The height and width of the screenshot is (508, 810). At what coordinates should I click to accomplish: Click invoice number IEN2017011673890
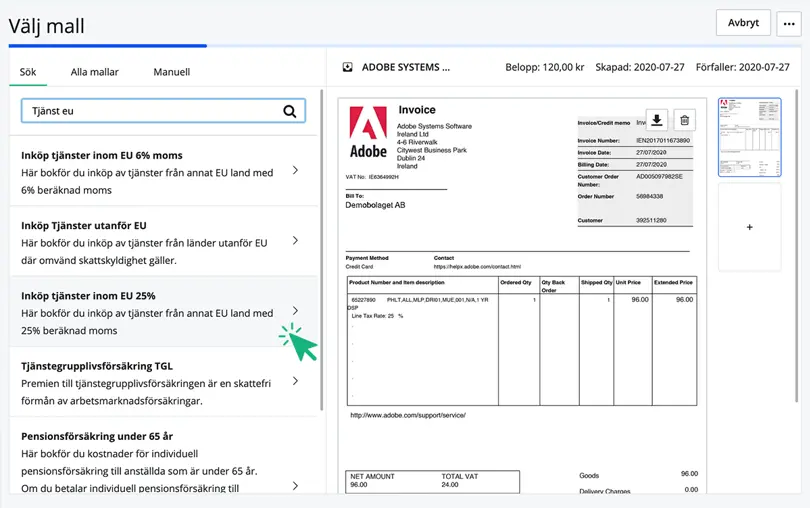[x=663, y=141]
